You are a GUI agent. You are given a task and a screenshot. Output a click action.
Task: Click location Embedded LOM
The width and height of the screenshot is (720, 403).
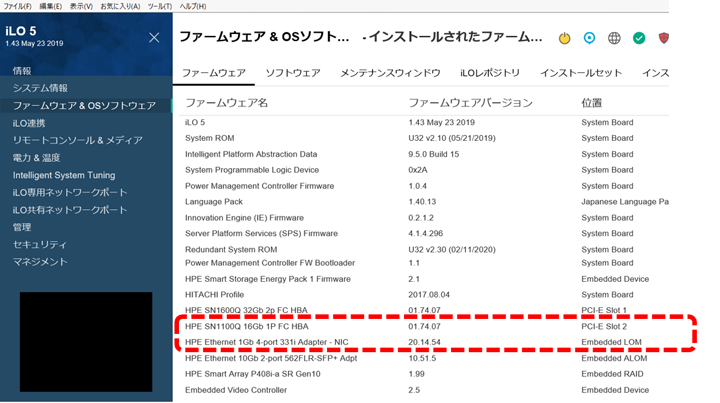(x=611, y=342)
